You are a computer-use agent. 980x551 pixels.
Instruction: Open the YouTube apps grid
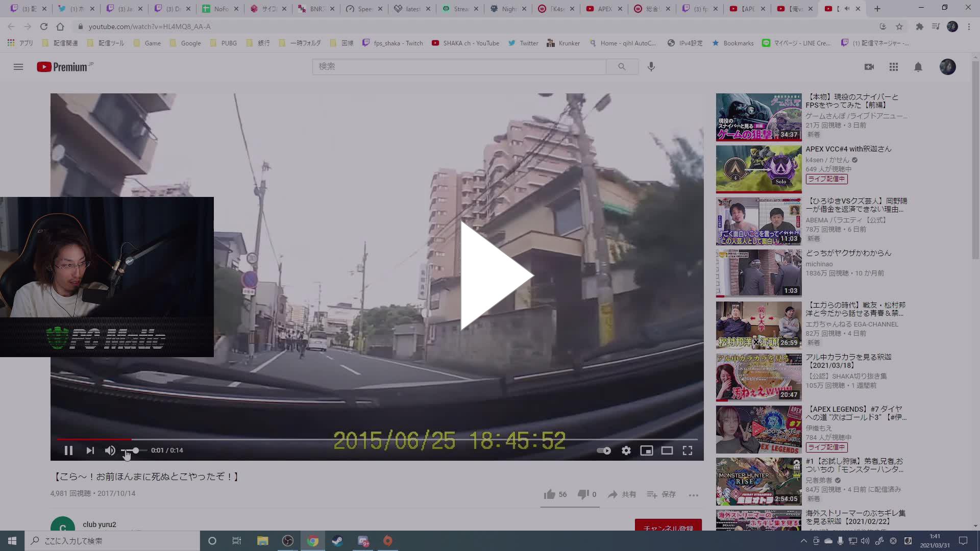click(x=893, y=67)
